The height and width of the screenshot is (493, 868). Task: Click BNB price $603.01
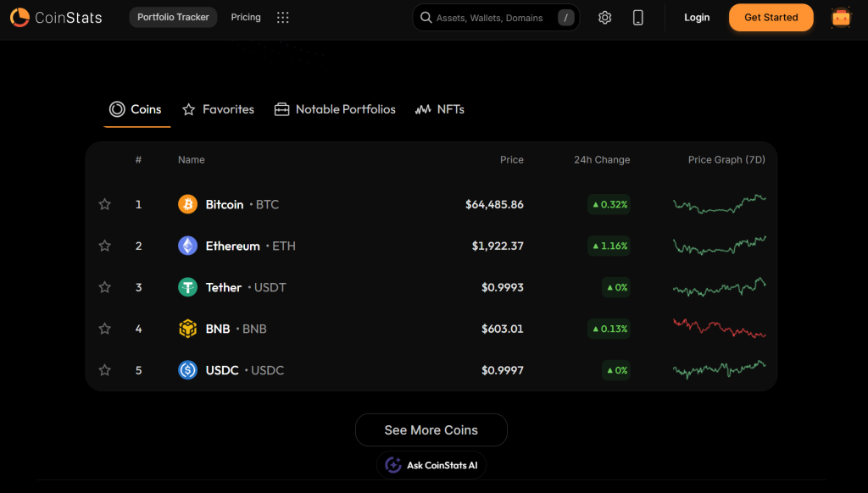503,329
